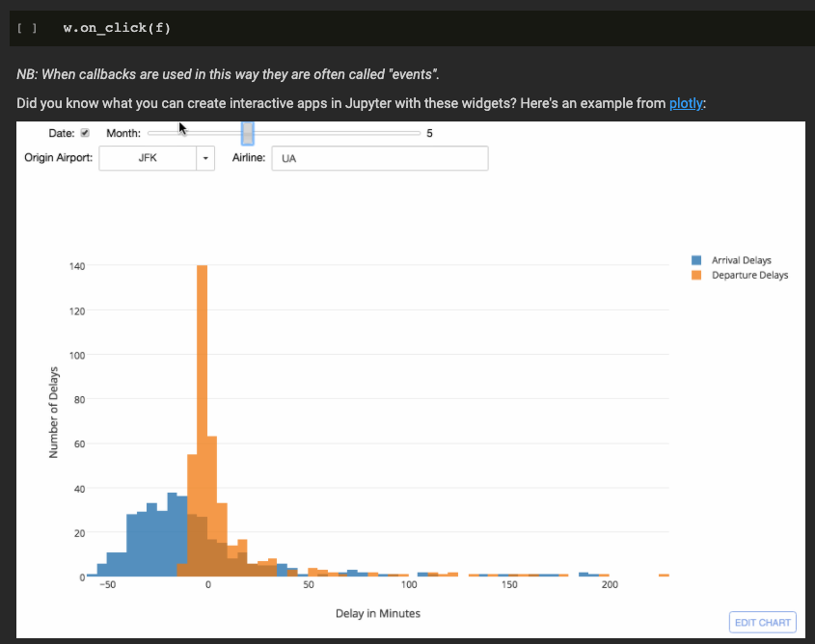Click the blue Arrival Delays legend swatch
The image size is (815, 644).
(696, 260)
